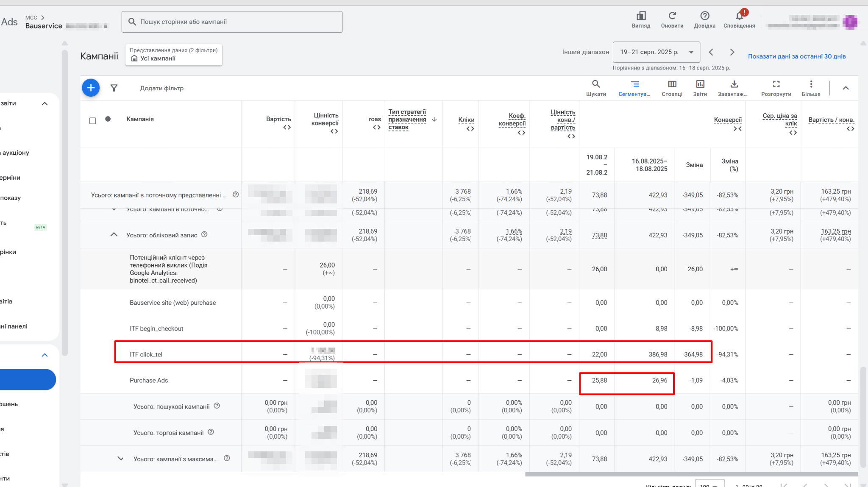868x487 pixels.
Task: Click the MCC breadcrumb link
Action: 31,18
